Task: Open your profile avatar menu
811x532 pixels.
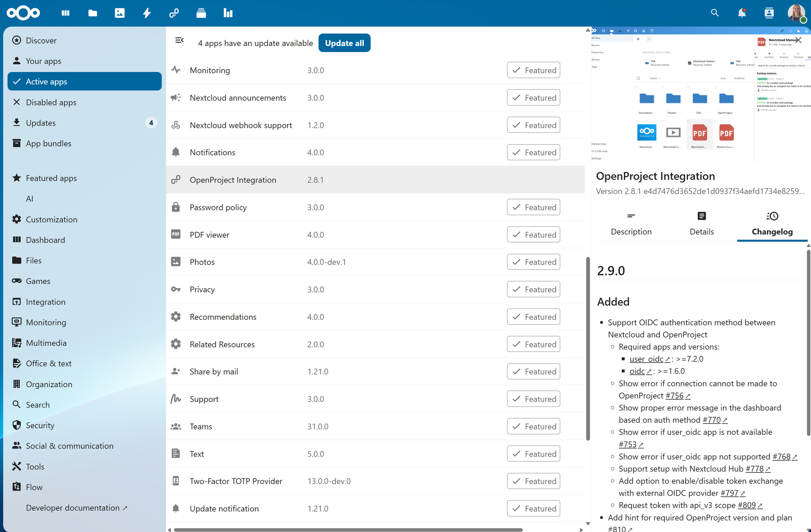Action: (x=797, y=13)
